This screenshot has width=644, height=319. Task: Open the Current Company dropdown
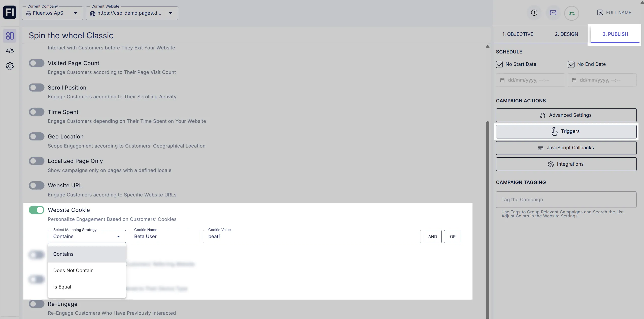tap(52, 13)
